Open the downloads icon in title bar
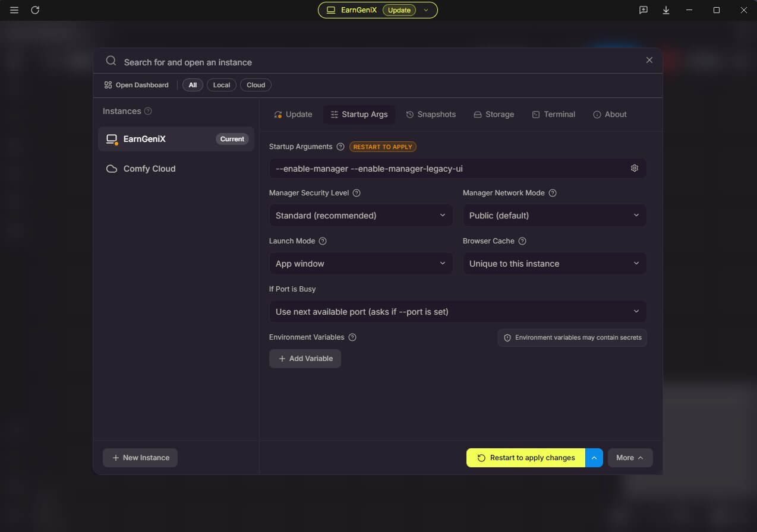This screenshot has height=532, width=757. coord(666,10)
